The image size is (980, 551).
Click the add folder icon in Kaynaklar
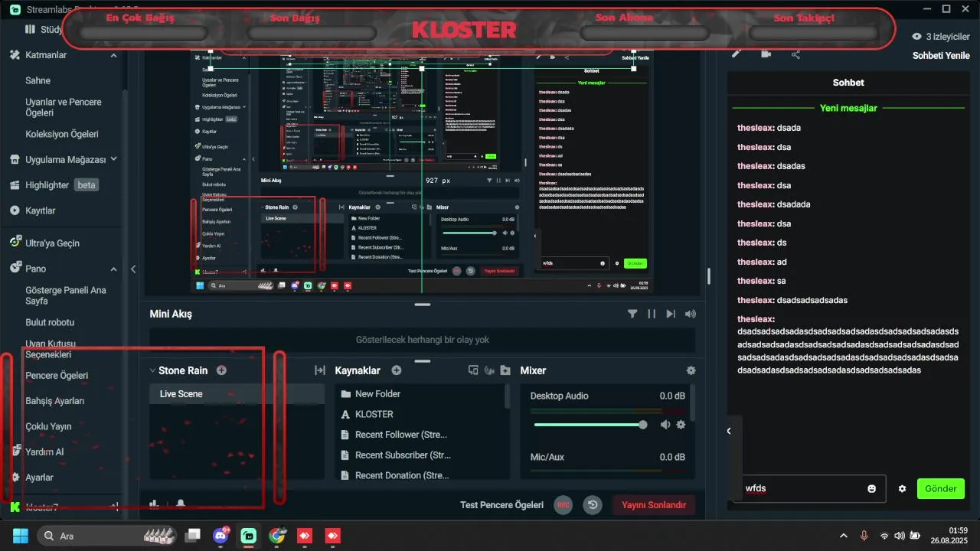pos(505,370)
